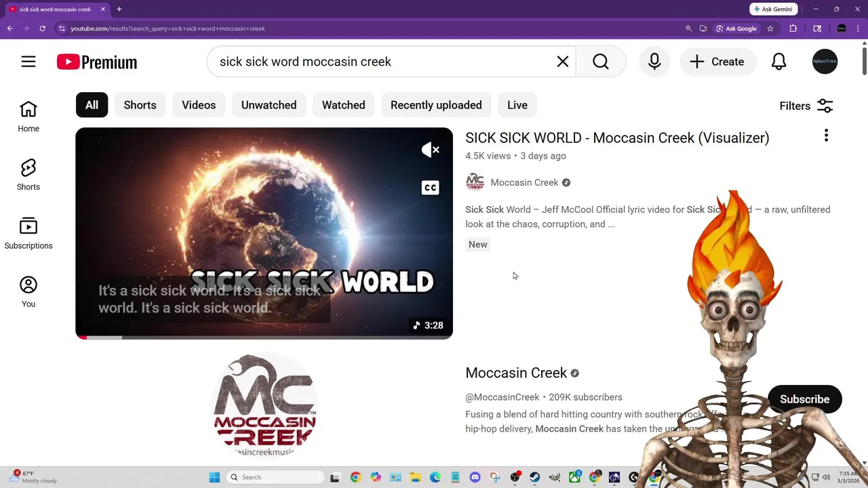The height and width of the screenshot is (488, 868).
Task: Clear the search box with the X
Action: tap(563, 62)
